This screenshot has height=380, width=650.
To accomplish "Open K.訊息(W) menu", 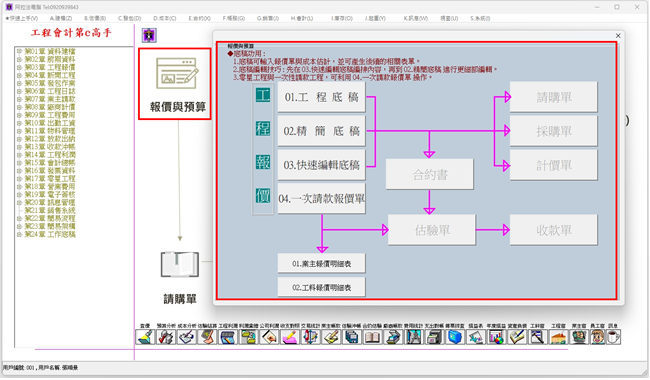I will 415,18.
